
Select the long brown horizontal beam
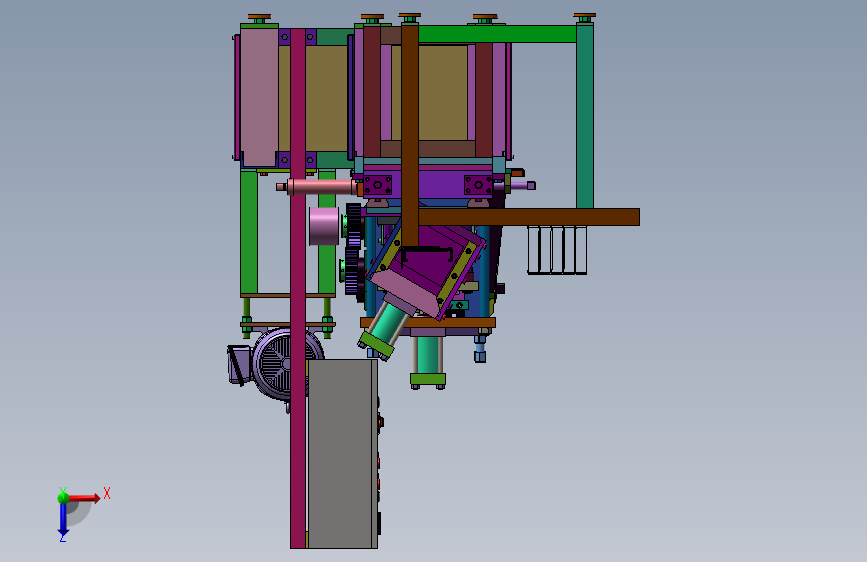[529, 217]
